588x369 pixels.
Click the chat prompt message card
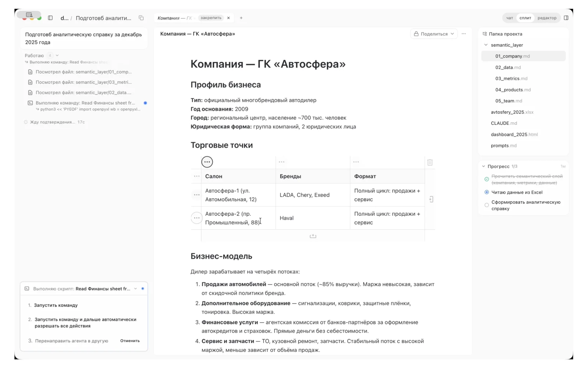(84, 38)
